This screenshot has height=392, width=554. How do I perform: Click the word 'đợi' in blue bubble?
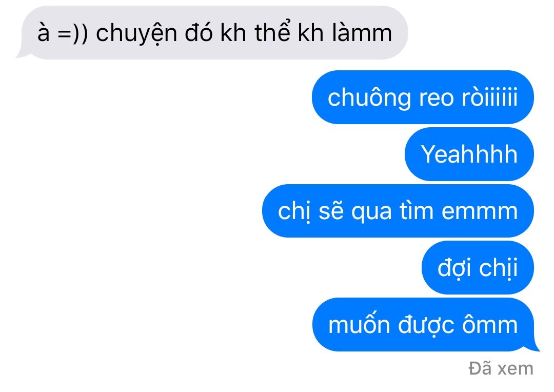(x=453, y=269)
